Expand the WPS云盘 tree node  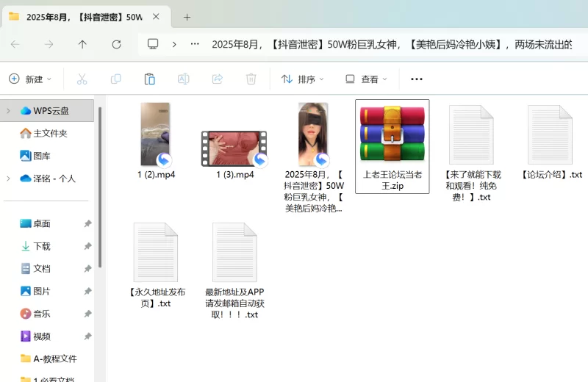[x=8, y=111]
